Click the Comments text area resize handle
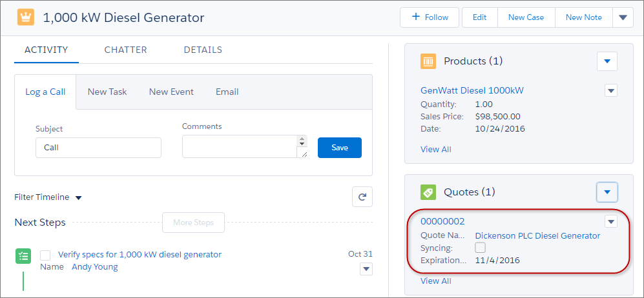Image resolution: width=644 pixels, height=298 pixels. pos(303,154)
